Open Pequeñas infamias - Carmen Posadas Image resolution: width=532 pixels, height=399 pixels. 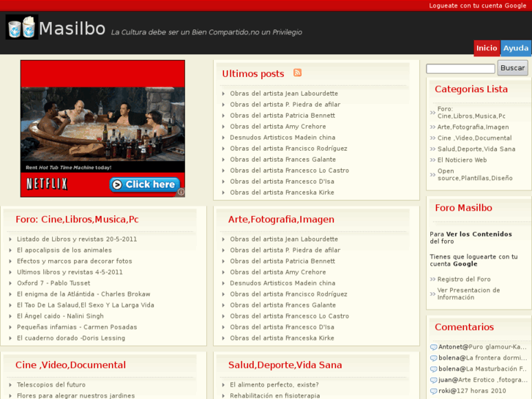[77, 327]
